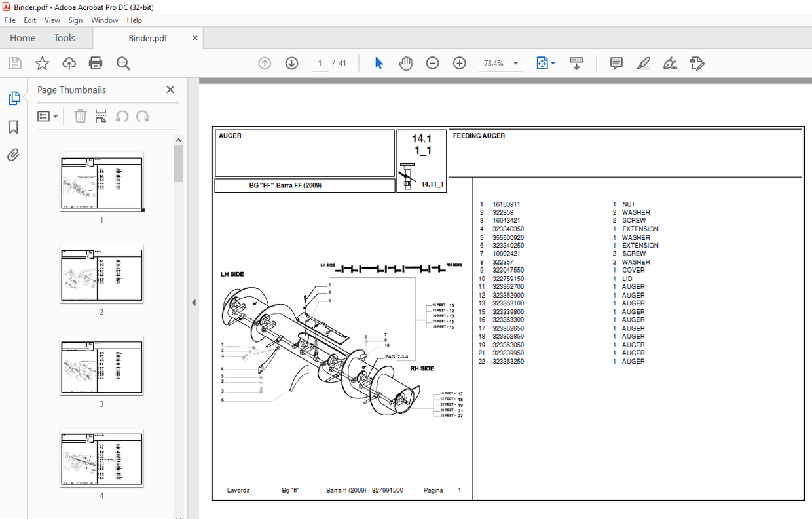Toggle the Bookmarks panel open
The height and width of the screenshot is (519, 812).
click(x=13, y=127)
